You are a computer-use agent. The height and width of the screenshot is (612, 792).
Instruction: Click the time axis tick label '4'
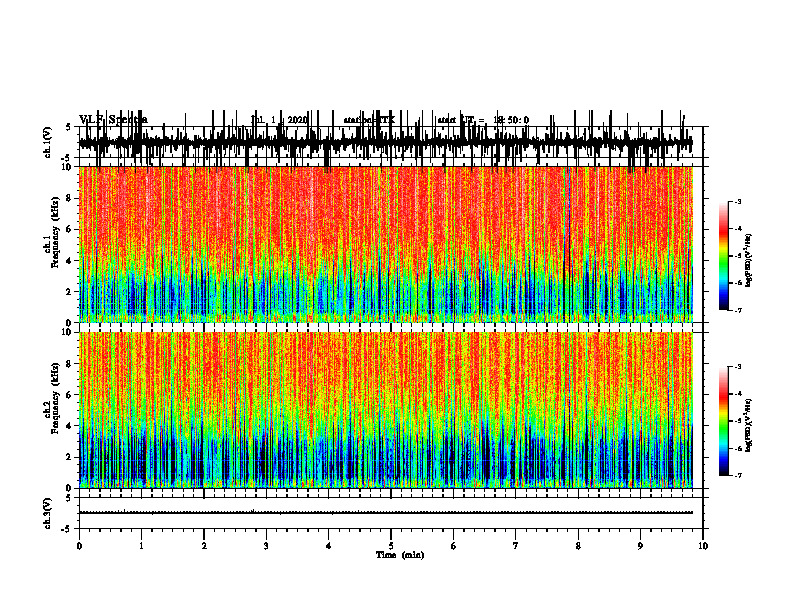click(329, 546)
